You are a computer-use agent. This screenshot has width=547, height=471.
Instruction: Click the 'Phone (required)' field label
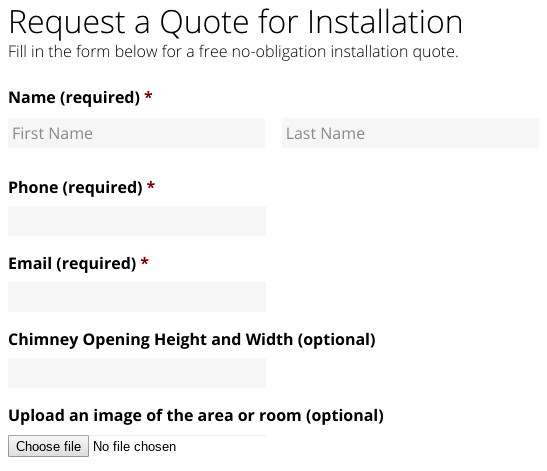pyautogui.click(x=75, y=188)
